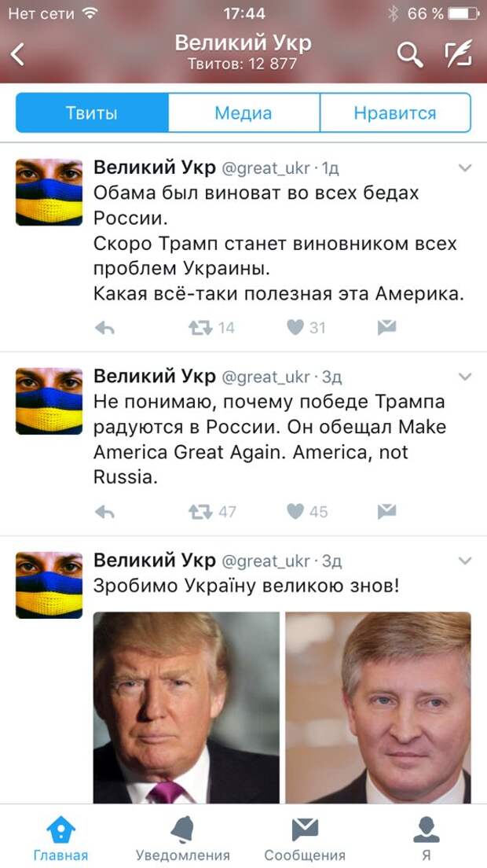
Task: Open the left photo of the man with purple tie
Action: 186,708
